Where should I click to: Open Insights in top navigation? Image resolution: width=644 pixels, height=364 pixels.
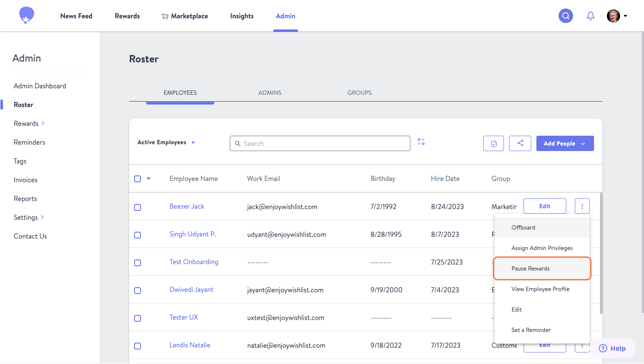(x=242, y=16)
